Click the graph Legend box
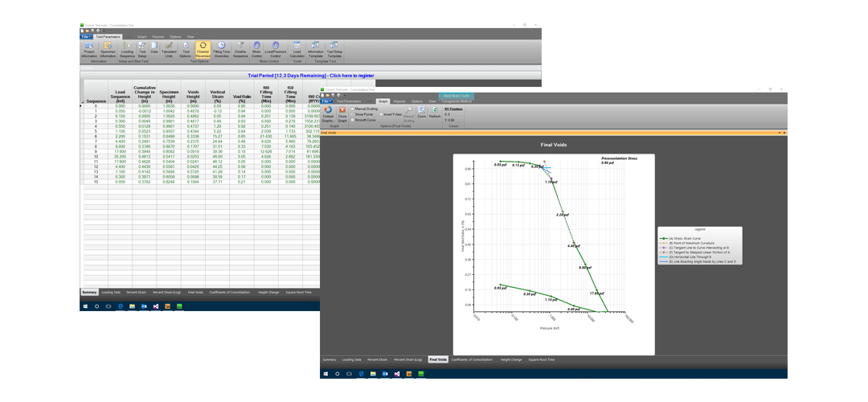 pos(700,245)
